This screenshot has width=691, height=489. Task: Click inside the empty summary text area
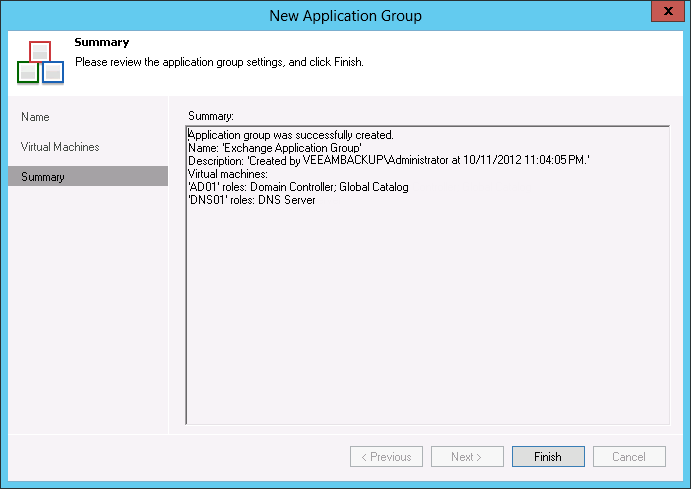[427, 320]
